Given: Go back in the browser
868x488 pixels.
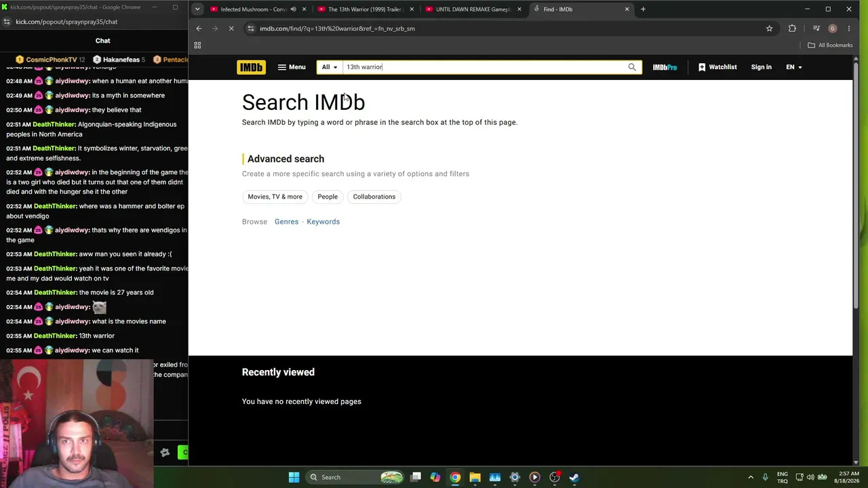Looking at the screenshot, I should coord(199,28).
